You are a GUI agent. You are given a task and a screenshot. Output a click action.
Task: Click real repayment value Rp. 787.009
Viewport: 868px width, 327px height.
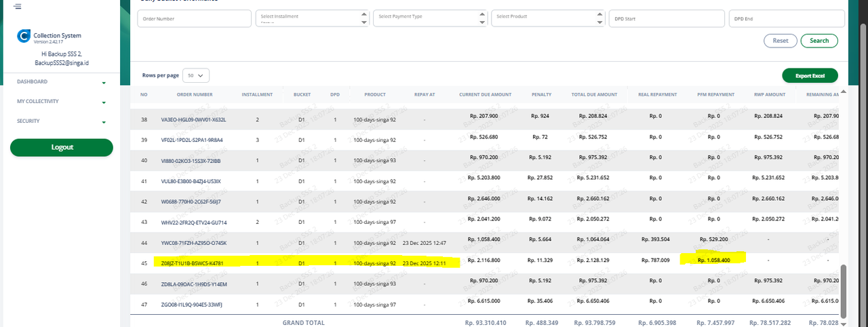(655, 260)
